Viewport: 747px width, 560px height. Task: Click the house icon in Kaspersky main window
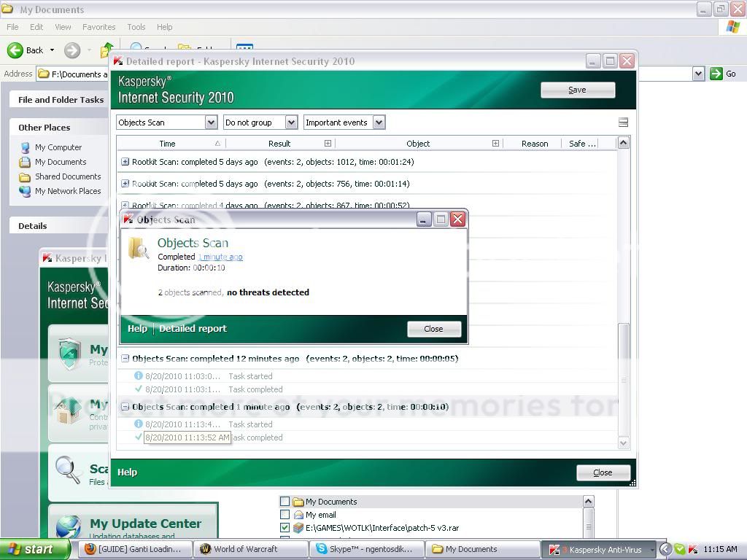[69, 410]
